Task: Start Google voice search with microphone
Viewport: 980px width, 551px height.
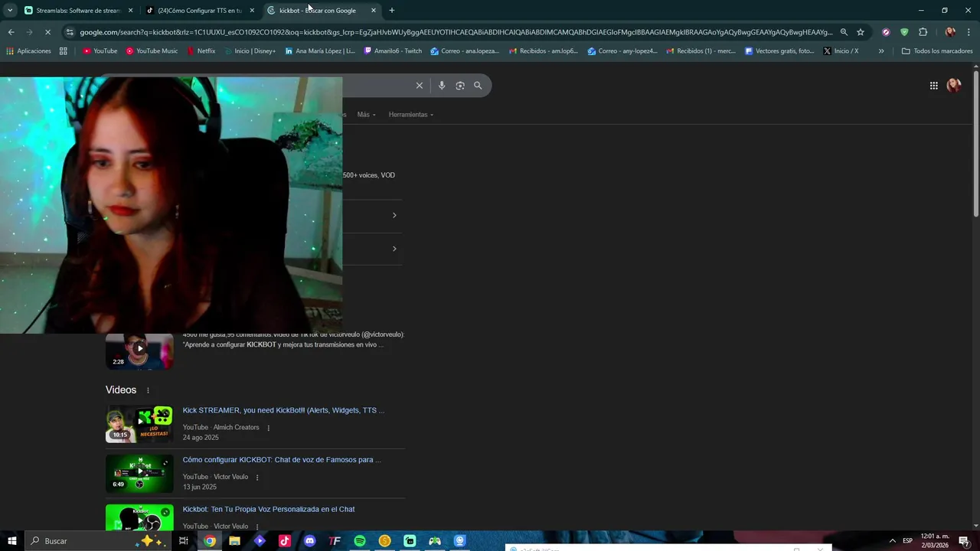Action: point(442,86)
